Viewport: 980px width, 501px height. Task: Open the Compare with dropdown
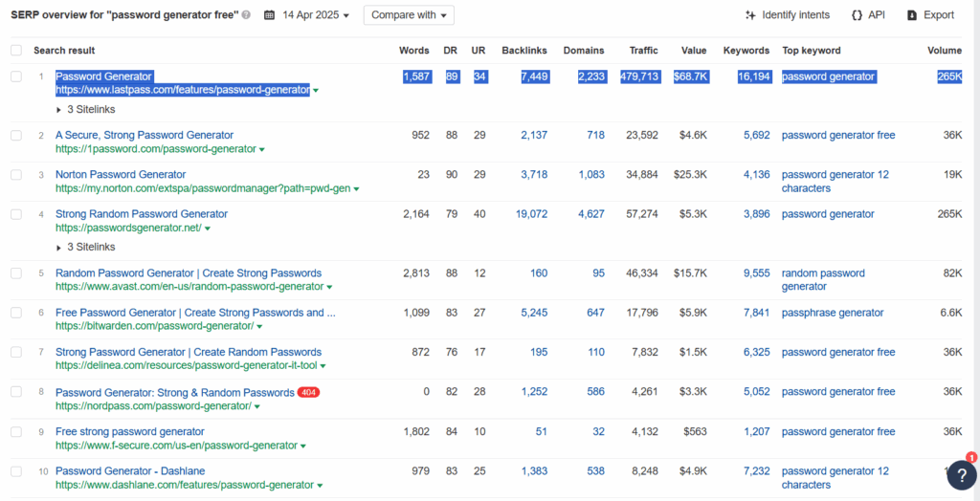click(x=409, y=15)
